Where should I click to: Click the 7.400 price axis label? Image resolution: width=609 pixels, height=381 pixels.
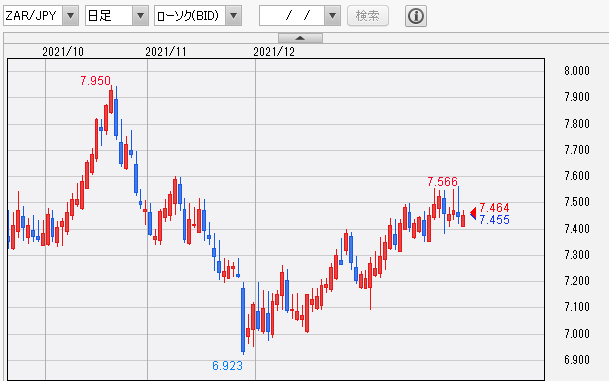(x=577, y=228)
